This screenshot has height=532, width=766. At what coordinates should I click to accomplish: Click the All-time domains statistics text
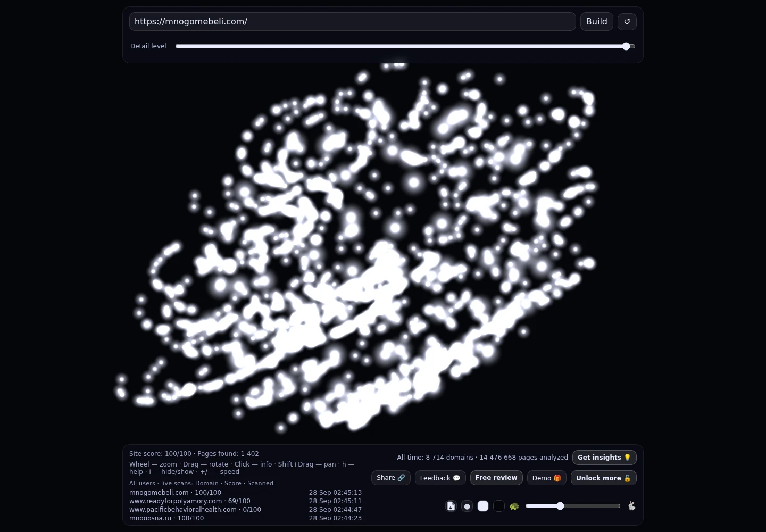click(482, 458)
